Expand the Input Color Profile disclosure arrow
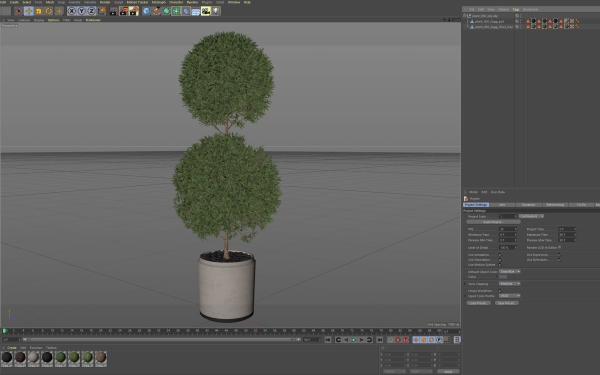Image resolution: width=600 pixels, height=375 pixels. click(465, 296)
